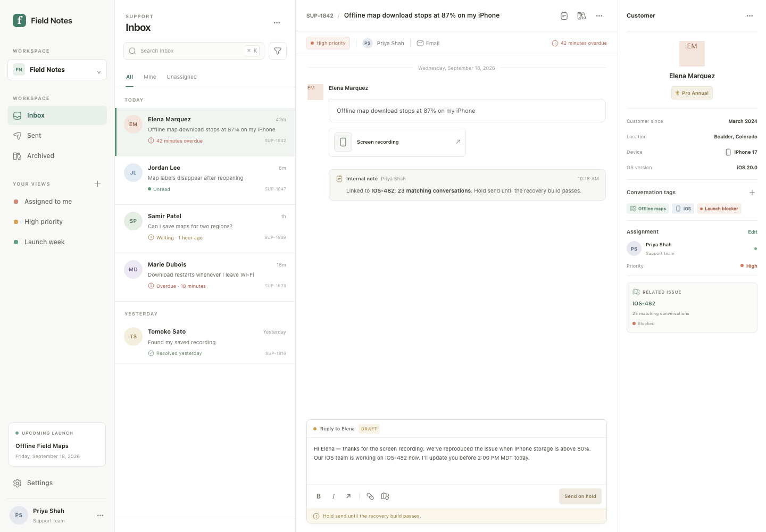The image size is (766, 532).
Task: Open the Assigned to me view
Action: pos(57,202)
